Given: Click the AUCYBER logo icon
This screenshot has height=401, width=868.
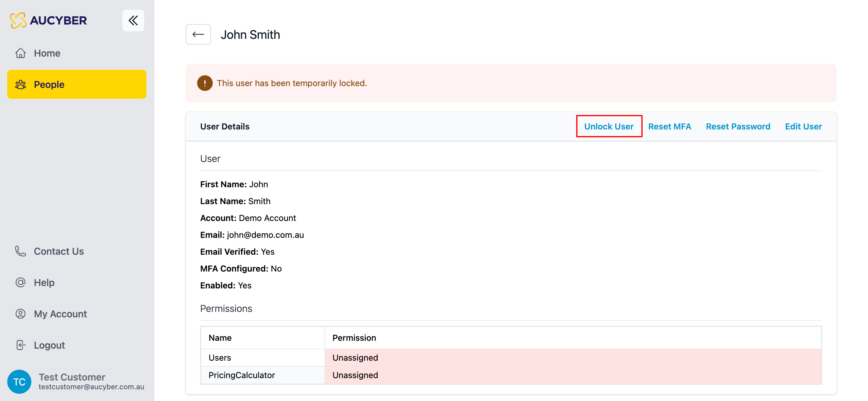Looking at the screenshot, I should 18,20.
